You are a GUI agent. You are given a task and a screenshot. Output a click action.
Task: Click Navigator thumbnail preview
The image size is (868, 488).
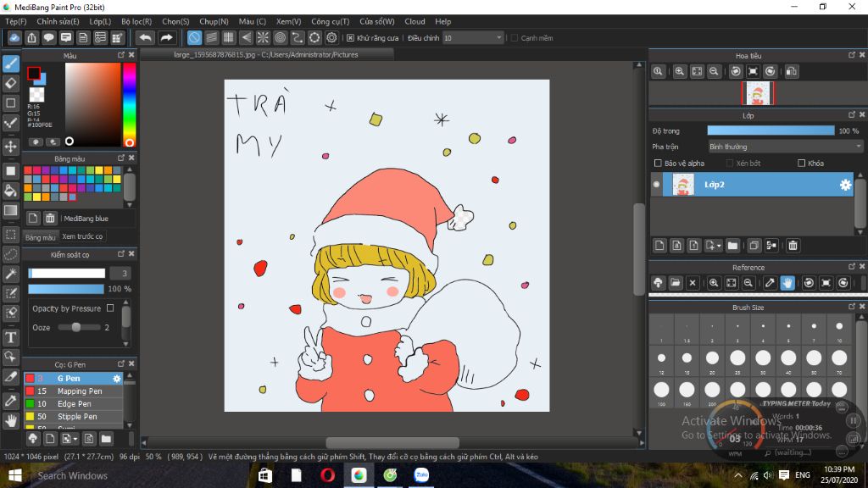(758, 93)
